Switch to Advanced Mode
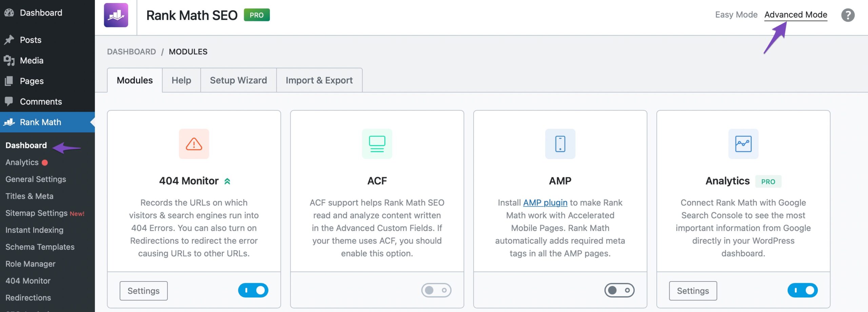Screen dimensions: 868x312 796,15
